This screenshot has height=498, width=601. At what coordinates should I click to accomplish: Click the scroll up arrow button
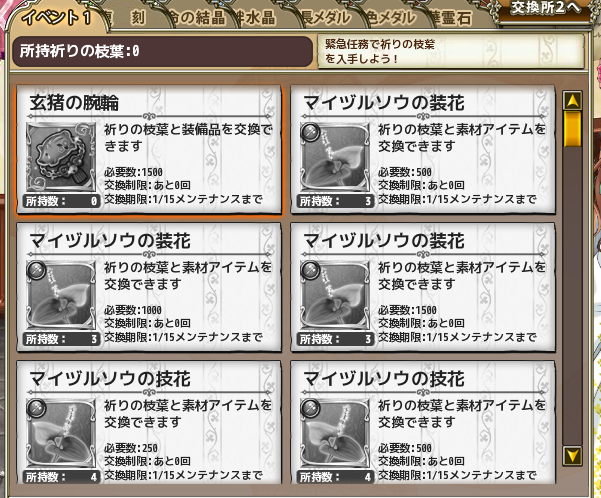573,101
